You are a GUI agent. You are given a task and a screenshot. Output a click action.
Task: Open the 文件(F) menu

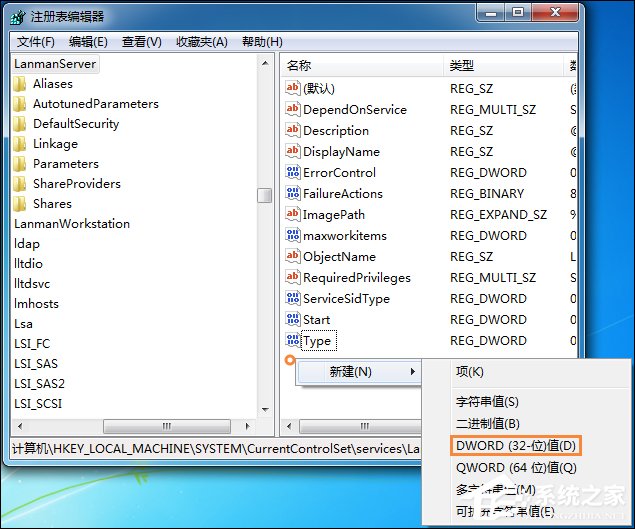36,42
